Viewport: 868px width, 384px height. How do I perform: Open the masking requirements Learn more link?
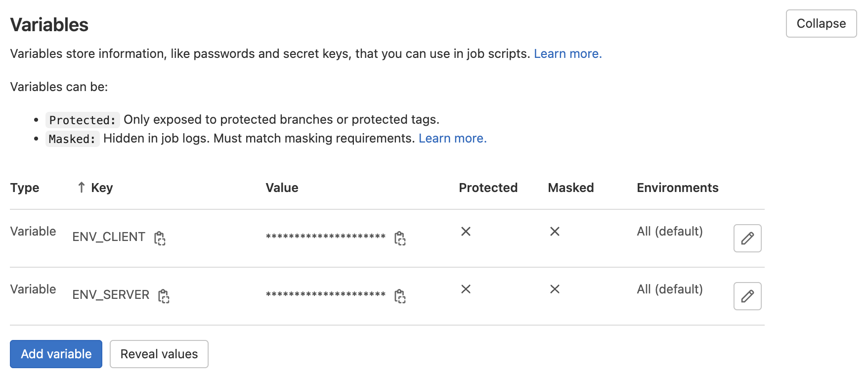click(452, 138)
